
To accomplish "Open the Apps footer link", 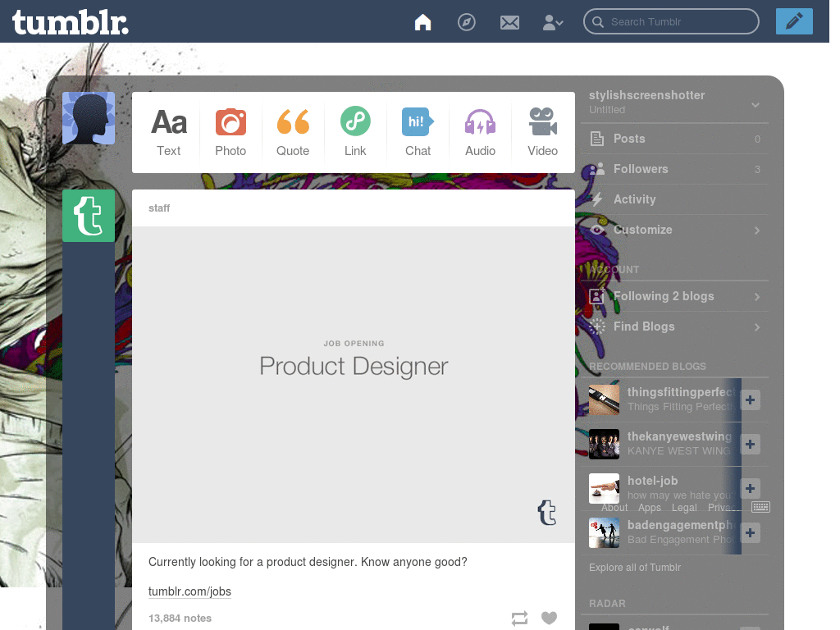I will [650, 507].
